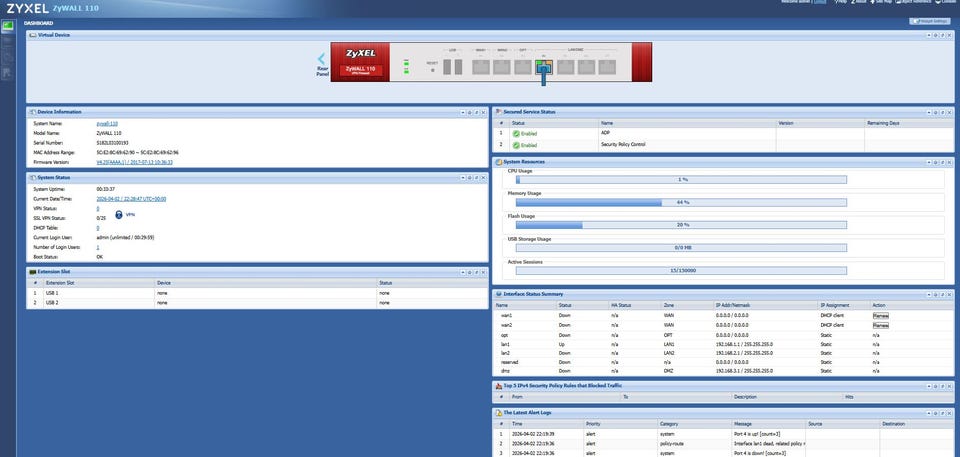Click the WAN1 port on the virtual device

coord(481,67)
